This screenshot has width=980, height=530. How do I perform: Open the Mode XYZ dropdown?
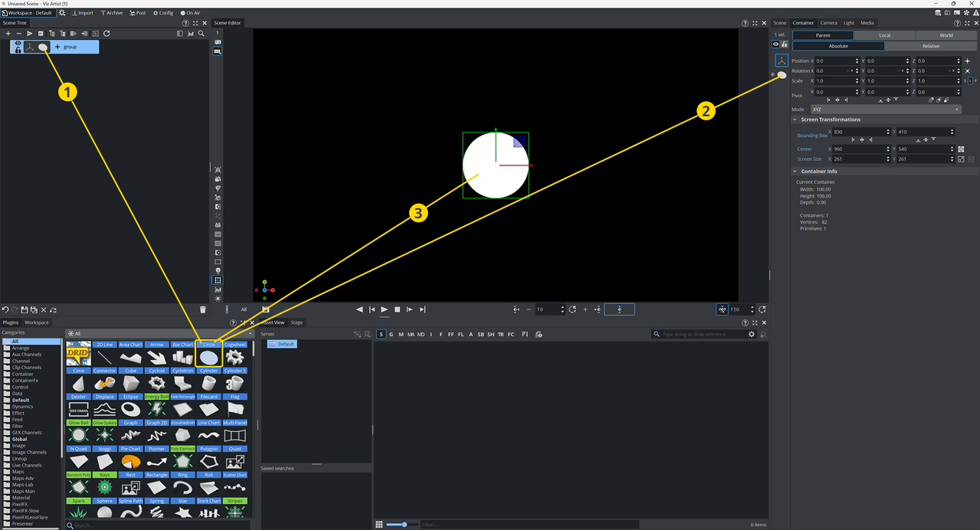coord(885,110)
